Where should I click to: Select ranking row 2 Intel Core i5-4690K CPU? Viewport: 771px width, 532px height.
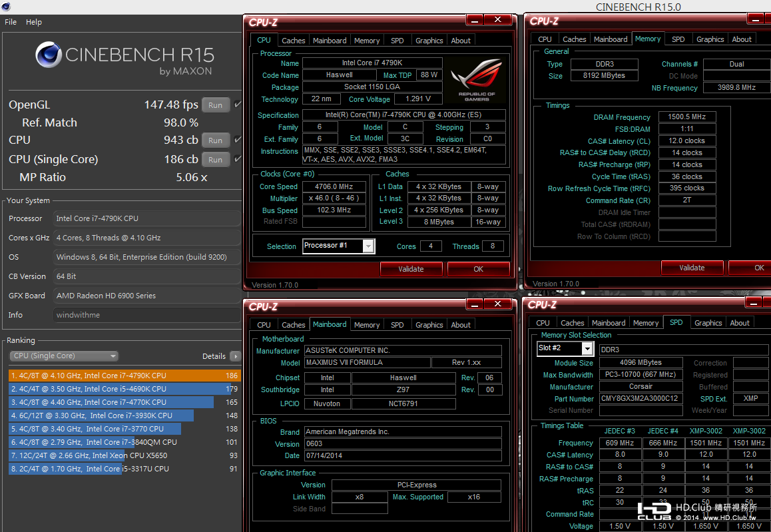pos(125,389)
